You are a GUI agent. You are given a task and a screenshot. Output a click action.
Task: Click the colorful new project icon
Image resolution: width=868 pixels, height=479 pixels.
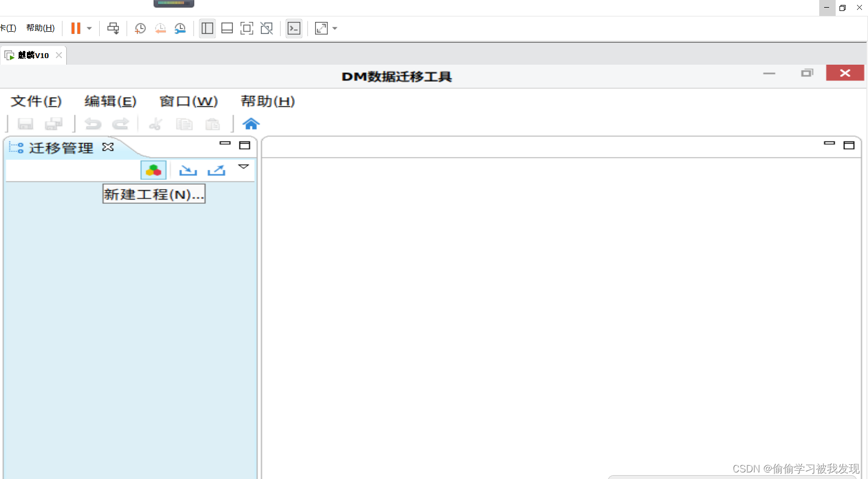[153, 170]
